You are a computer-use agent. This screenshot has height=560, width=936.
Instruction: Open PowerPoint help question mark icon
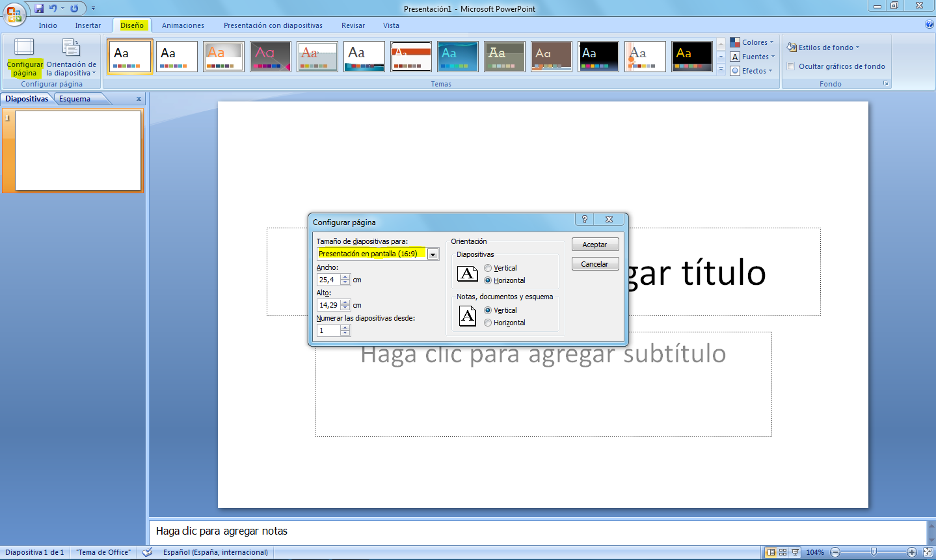(x=929, y=24)
